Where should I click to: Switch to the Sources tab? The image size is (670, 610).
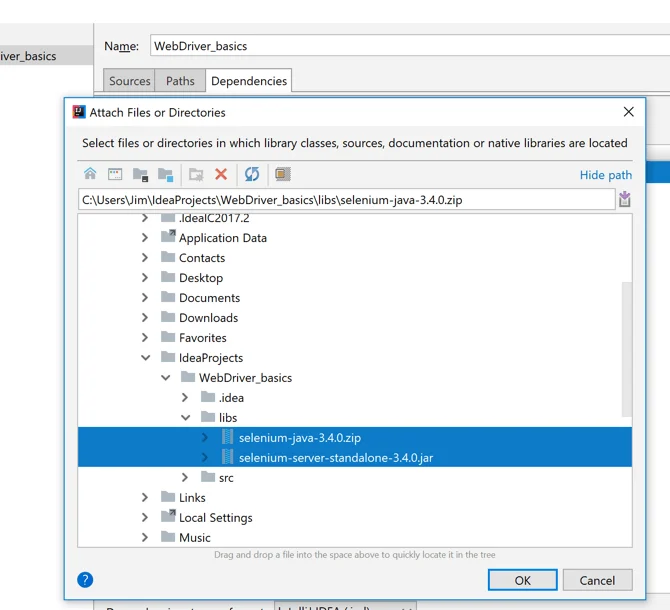(x=129, y=81)
